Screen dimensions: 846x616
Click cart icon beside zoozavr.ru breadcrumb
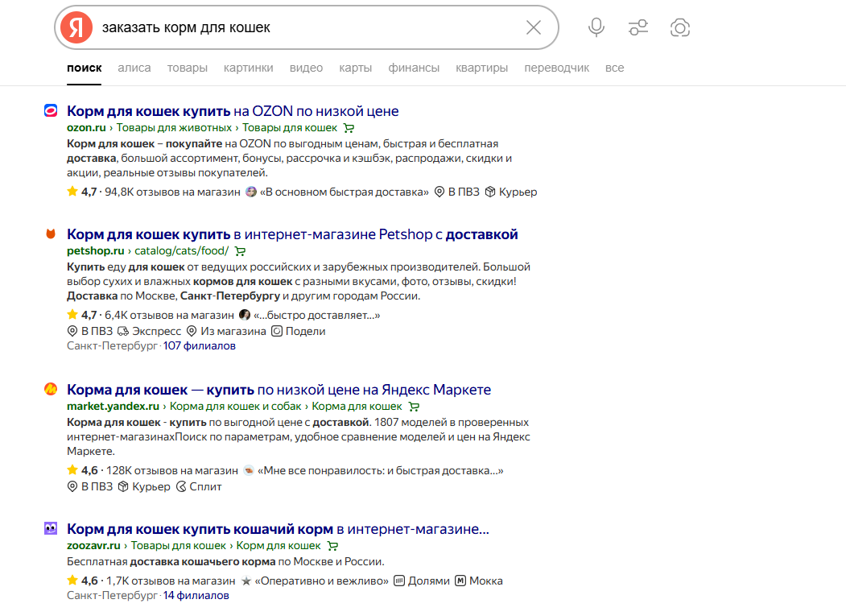(333, 546)
